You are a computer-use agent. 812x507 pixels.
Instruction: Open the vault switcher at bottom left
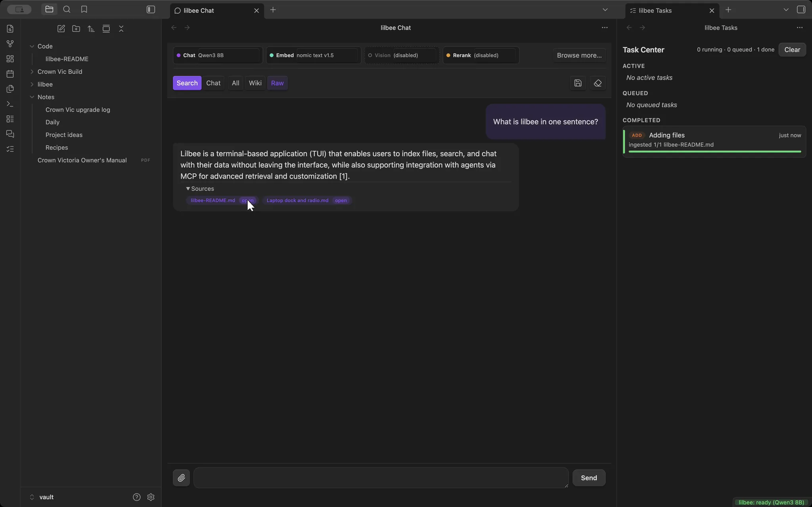42,497
